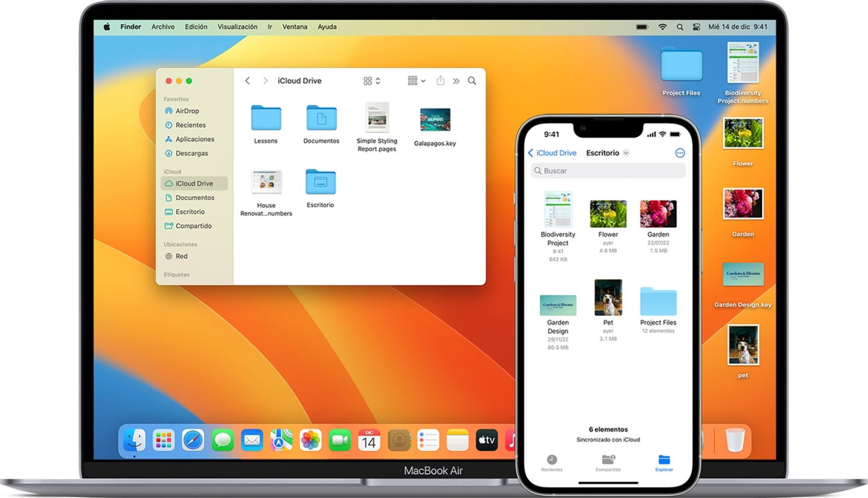
Task: Open Maps app in the Dock
Action: coord(281,440)
